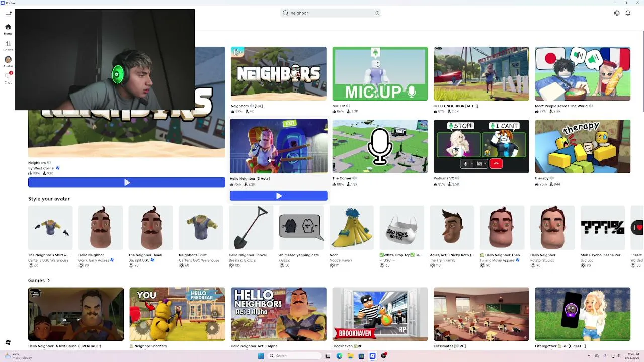644x362 pixels.
Task: Open the Brookhaven RP game
Action: pos(380,314)
